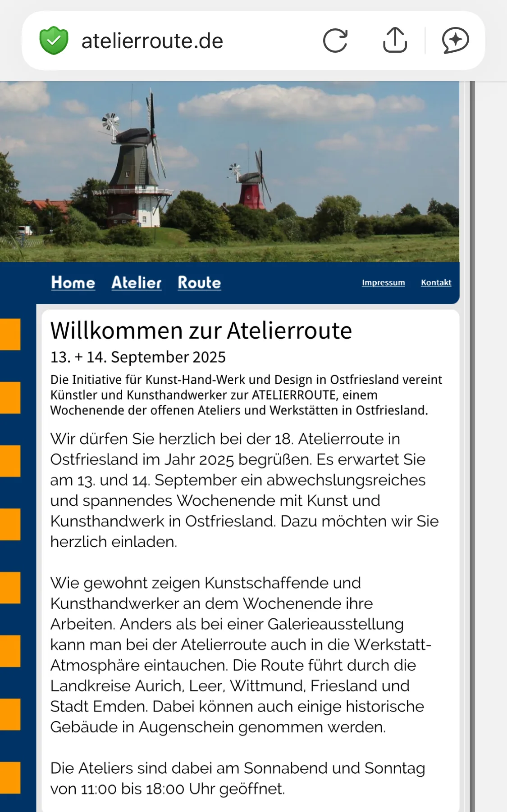
Task: Open the Kontakt link
Action: (436, 282)
